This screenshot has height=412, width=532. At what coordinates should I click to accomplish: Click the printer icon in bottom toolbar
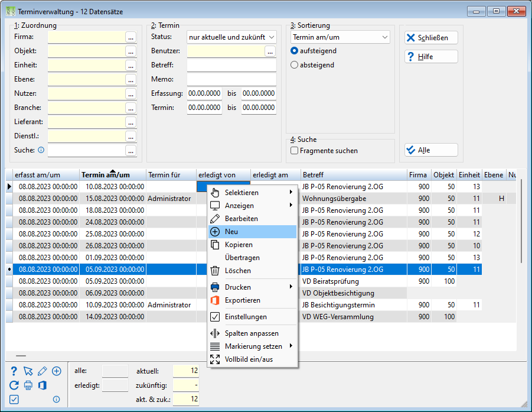click(x=28, y=385)
